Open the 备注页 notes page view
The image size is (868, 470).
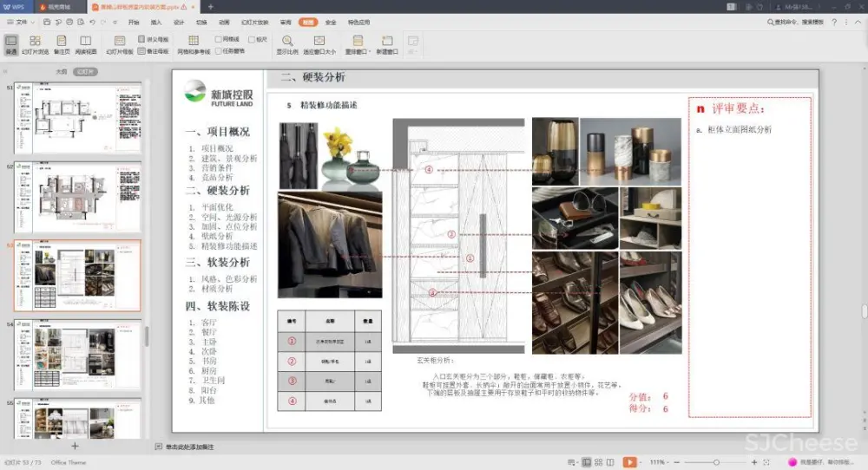point(61,44)
